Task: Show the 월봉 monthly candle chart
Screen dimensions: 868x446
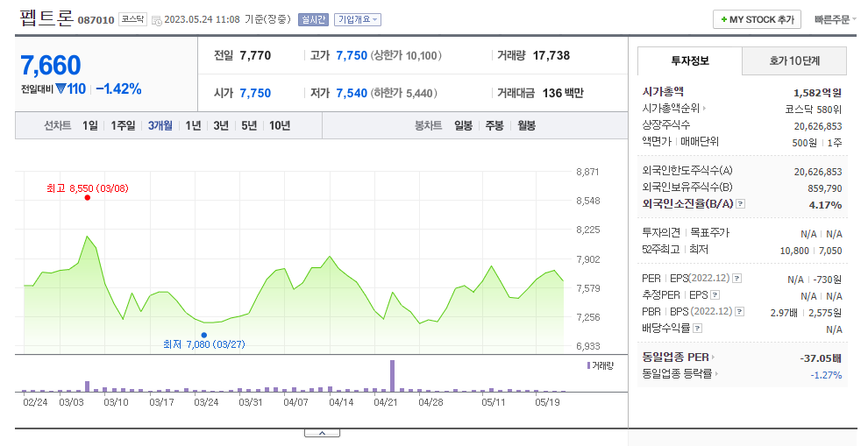Action: (526, 126)
